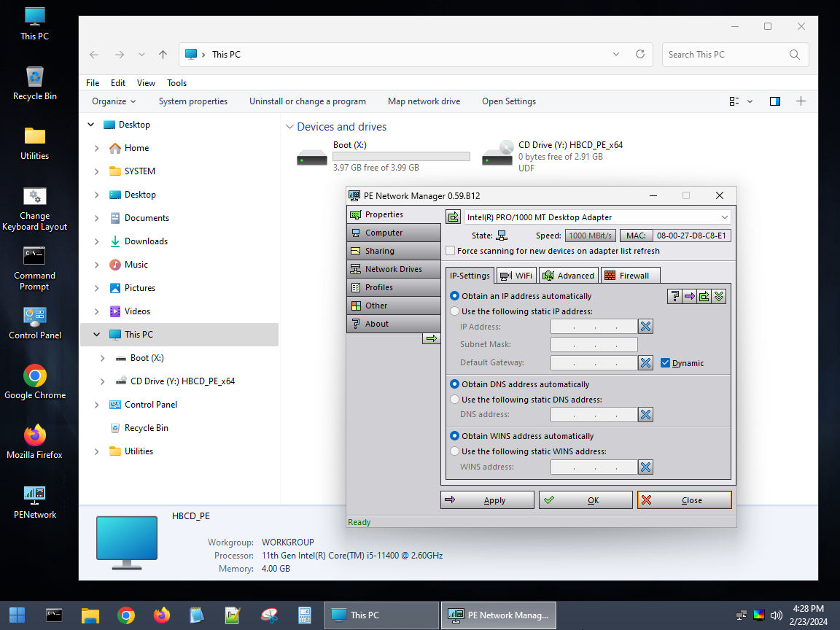Click the double green chevron icon

tap(719, 296)
